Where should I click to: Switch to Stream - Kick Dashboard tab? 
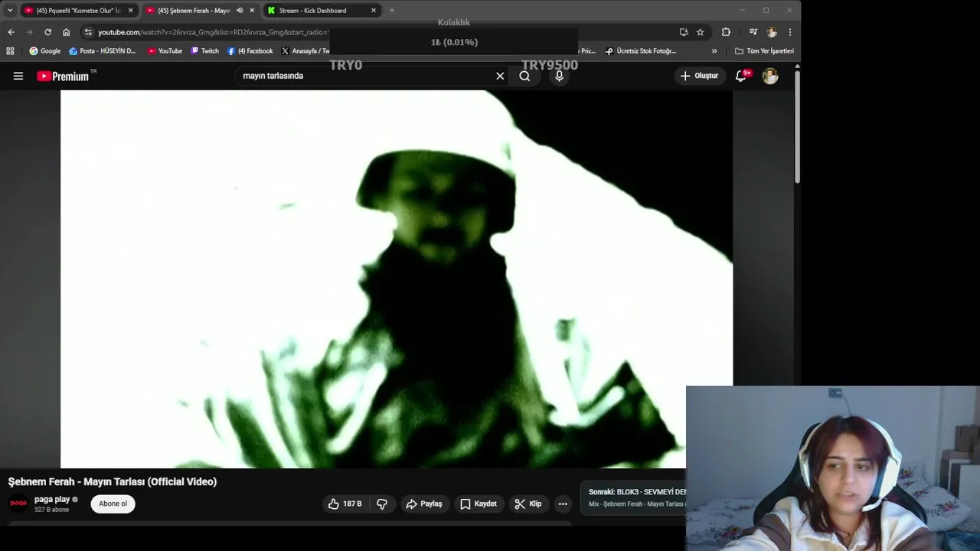pyautogui.click(x=312, y=11)
